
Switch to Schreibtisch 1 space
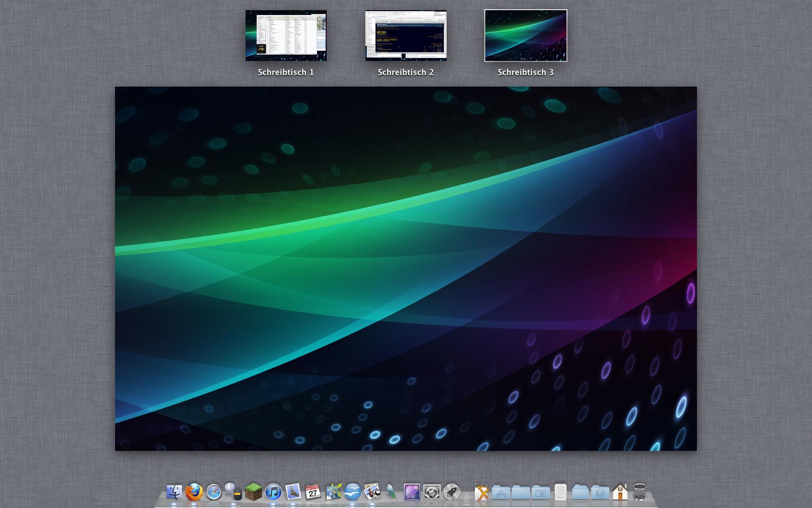tap(286, 36)
